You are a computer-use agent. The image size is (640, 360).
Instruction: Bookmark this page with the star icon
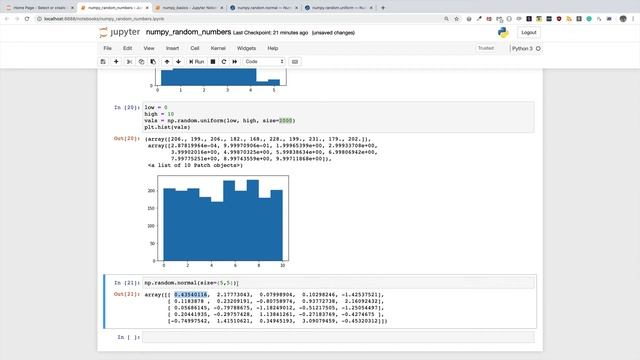456,19
